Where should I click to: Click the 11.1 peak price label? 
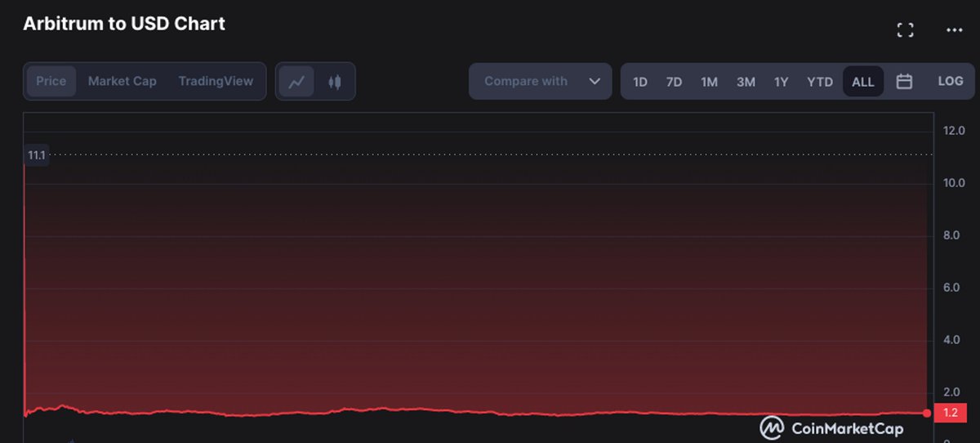click(x=37, y=155)
